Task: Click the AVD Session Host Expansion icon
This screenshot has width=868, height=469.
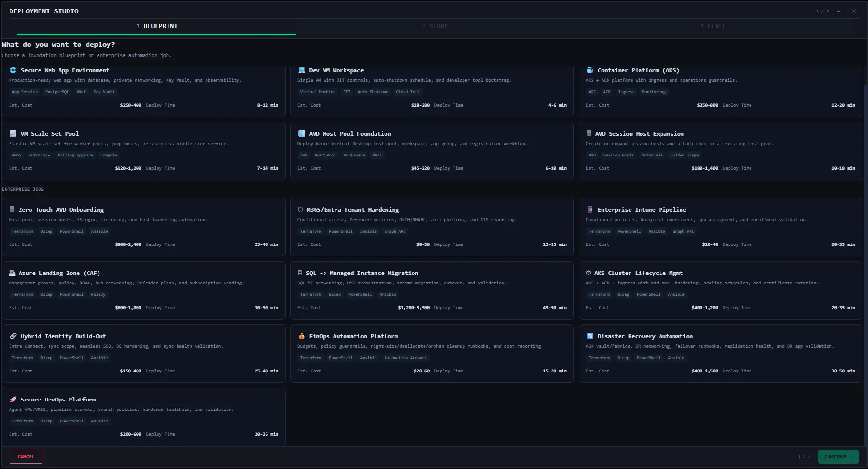Action: click(589, 134)
